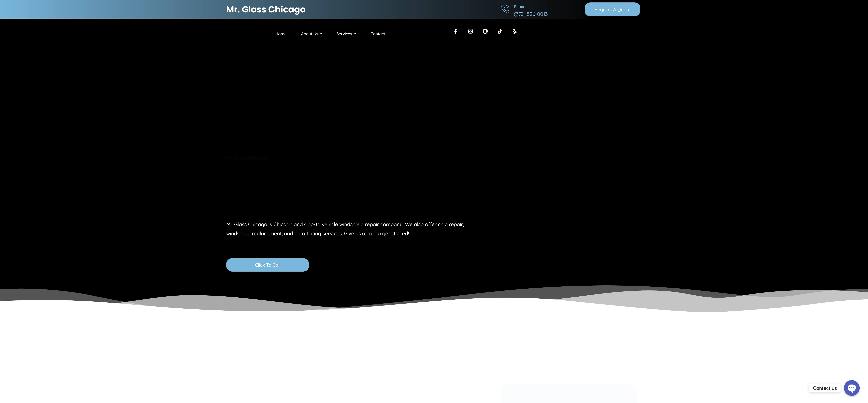This screenshot has height=403, width=868.
Task: Open the Facebook social icon
Action: 455,31
